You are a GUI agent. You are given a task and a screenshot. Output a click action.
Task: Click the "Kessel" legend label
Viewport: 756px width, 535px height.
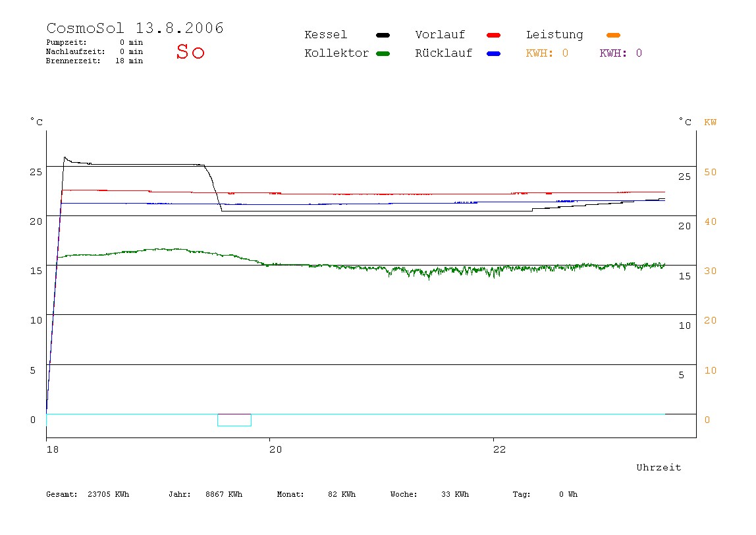pos(326,35)
